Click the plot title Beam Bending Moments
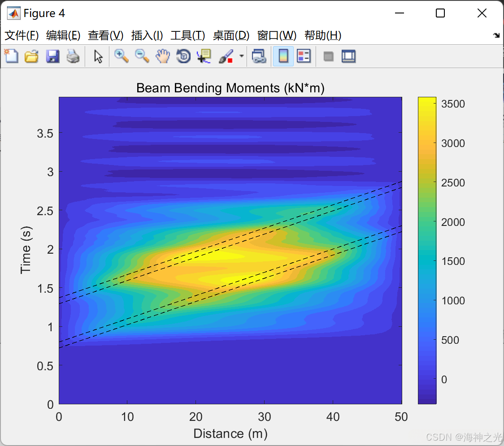The image size is (504, 446). [x=230, y=88]
